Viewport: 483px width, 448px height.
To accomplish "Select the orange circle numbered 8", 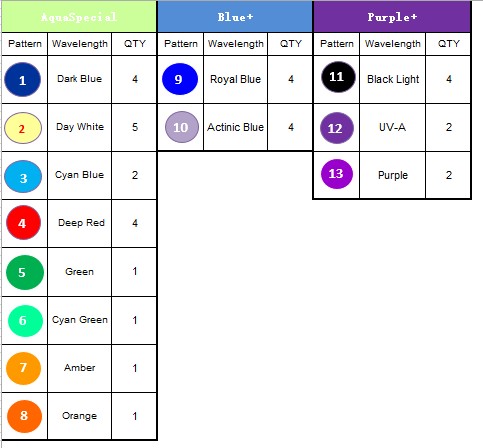I will 24,416.
